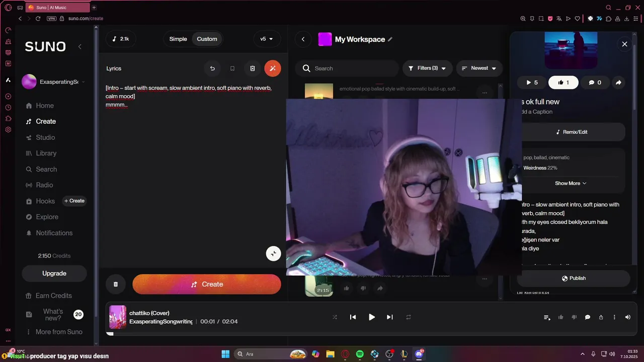
Task: Open the Newest sort dropdown
Action: pyautogui.click(x=479, y=68)
